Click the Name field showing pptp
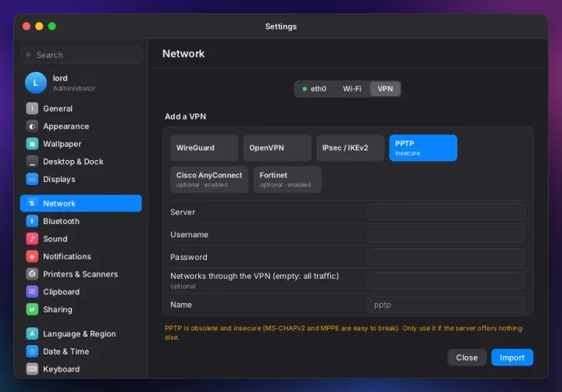 point(446,305)
